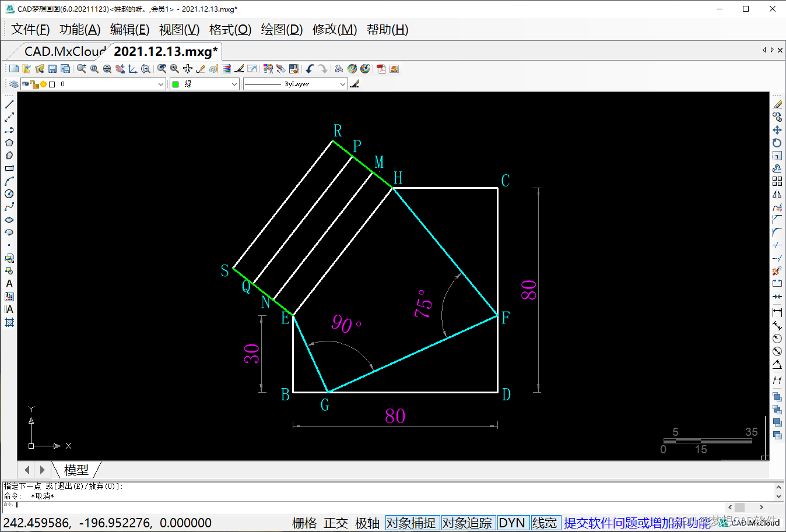
Task: Click 提交软件问题或增加新功能 link
Action: [637, 523]
